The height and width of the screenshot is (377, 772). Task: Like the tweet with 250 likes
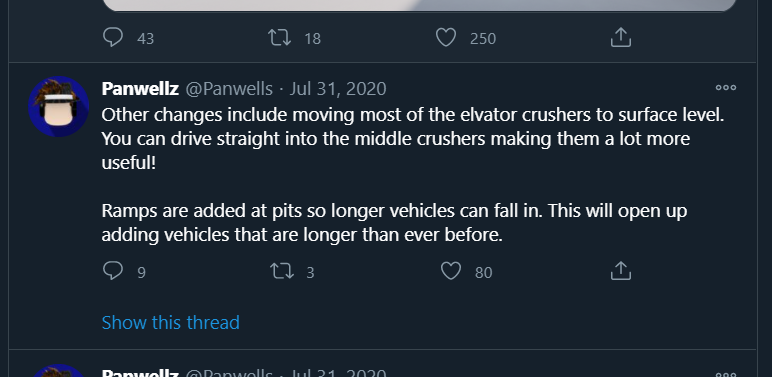[x=446, y=37]
